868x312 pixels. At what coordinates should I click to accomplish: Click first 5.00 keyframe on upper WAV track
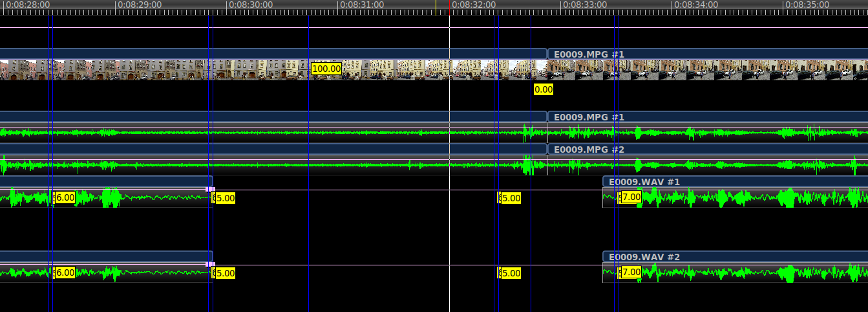tap(224, 198)
